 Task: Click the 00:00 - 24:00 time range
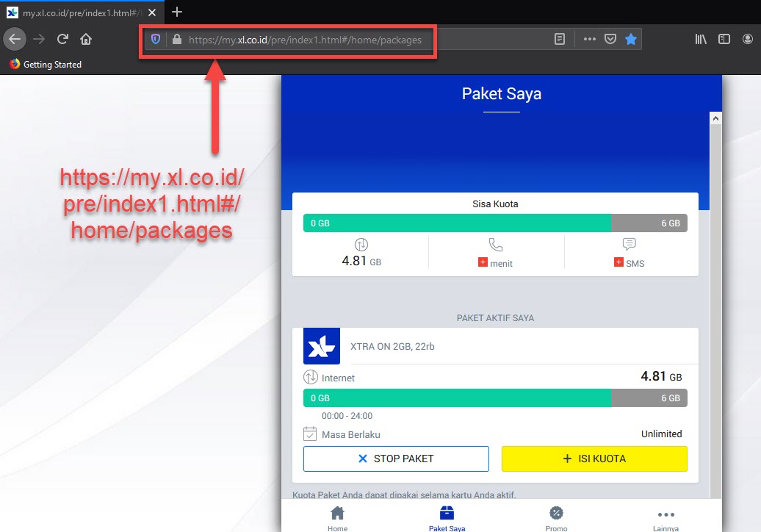coord(347,416)
